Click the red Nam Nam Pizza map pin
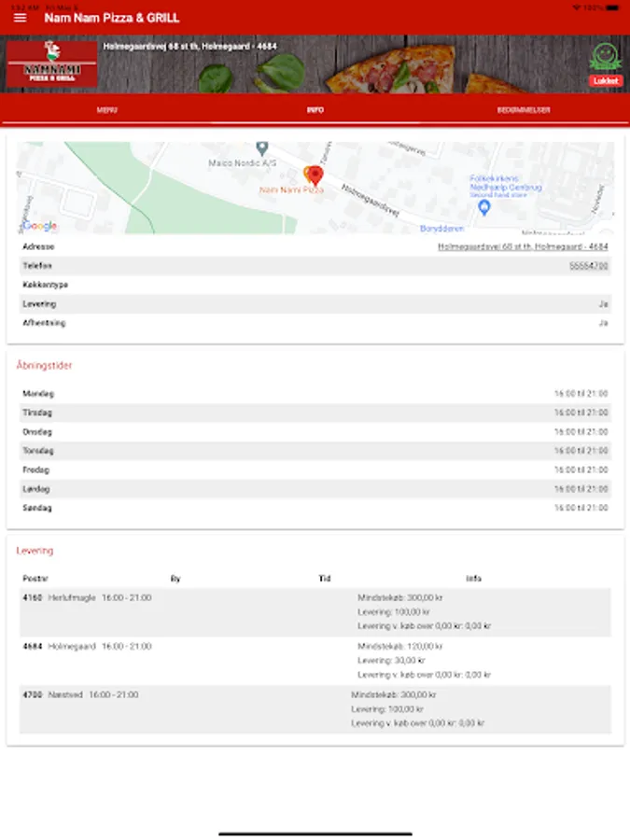Screen dimensions: 630x840 coord(315,175)
